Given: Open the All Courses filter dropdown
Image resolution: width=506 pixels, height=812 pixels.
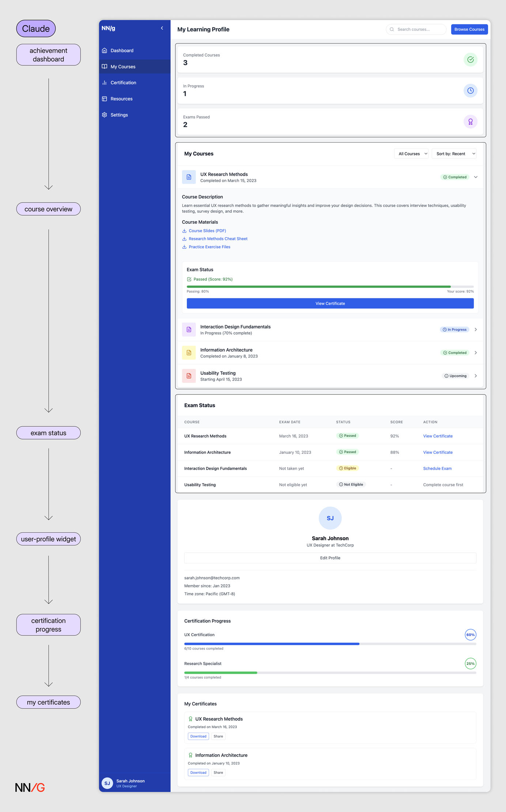Looking at the screenshot, I should click(x=411, y=154).
